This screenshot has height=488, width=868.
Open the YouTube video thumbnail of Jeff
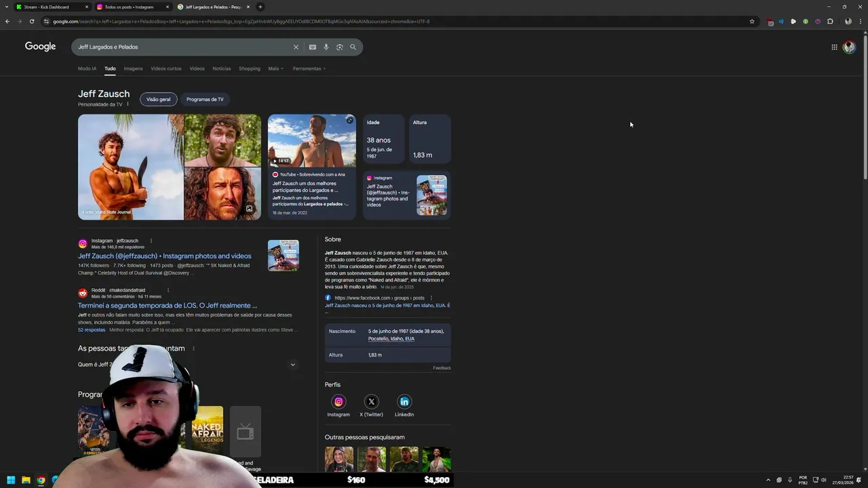[312, 140]
